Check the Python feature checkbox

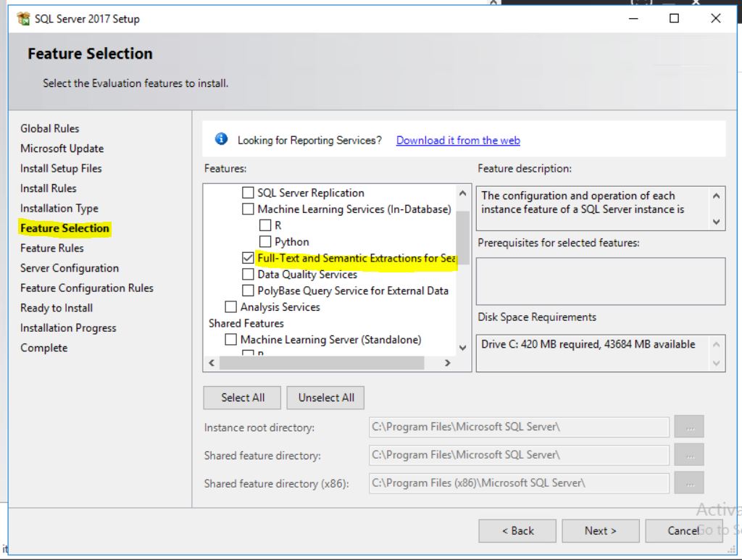pyautogui.click(x=266, y=241)
